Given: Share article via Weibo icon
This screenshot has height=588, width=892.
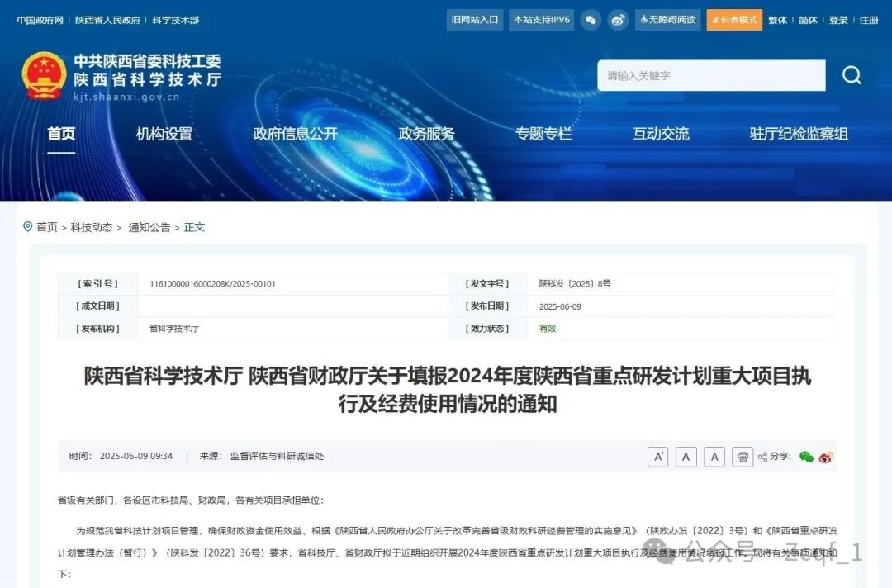Looking at the screenshot, I should (x=826, y=458).
